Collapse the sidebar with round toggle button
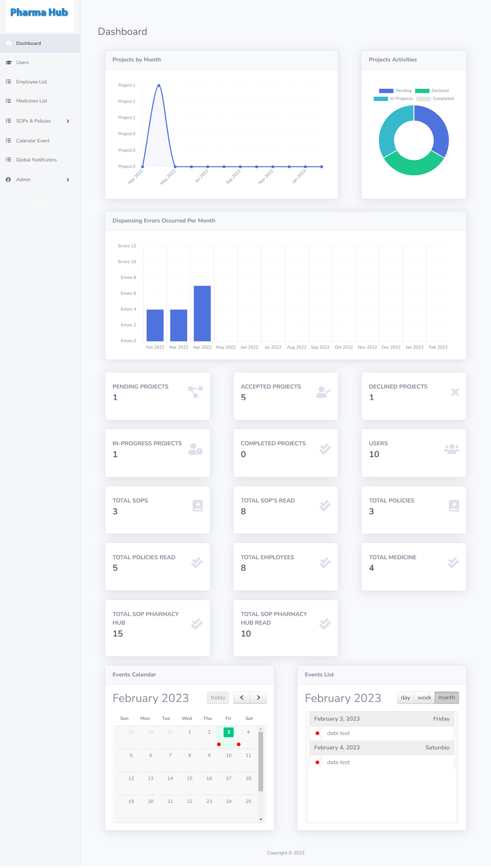 (40, 205)
